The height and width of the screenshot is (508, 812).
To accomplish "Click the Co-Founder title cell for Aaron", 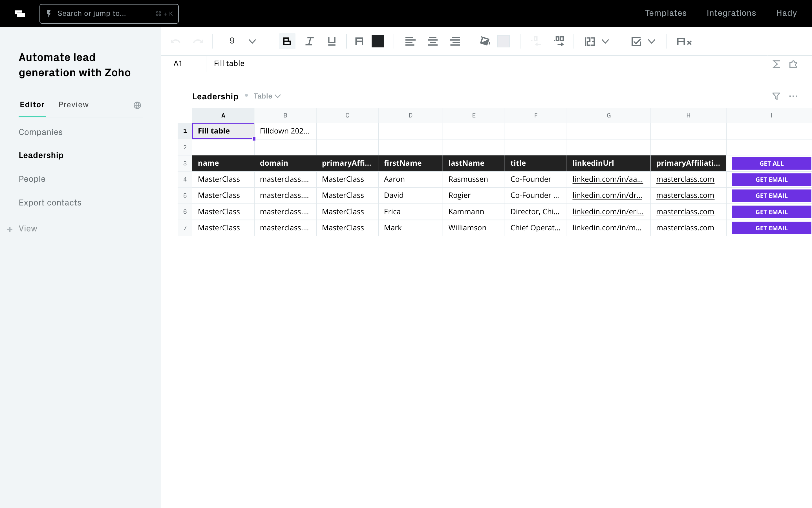I will [x=536, y=179].
